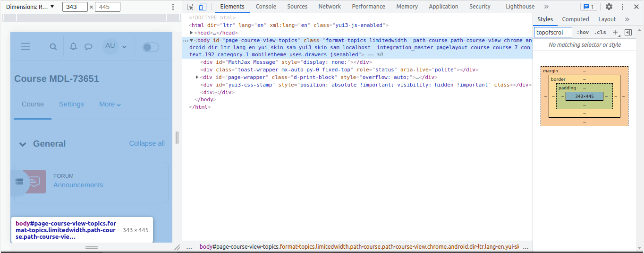Click the Announcements forum icon

(x=35, y=181)
